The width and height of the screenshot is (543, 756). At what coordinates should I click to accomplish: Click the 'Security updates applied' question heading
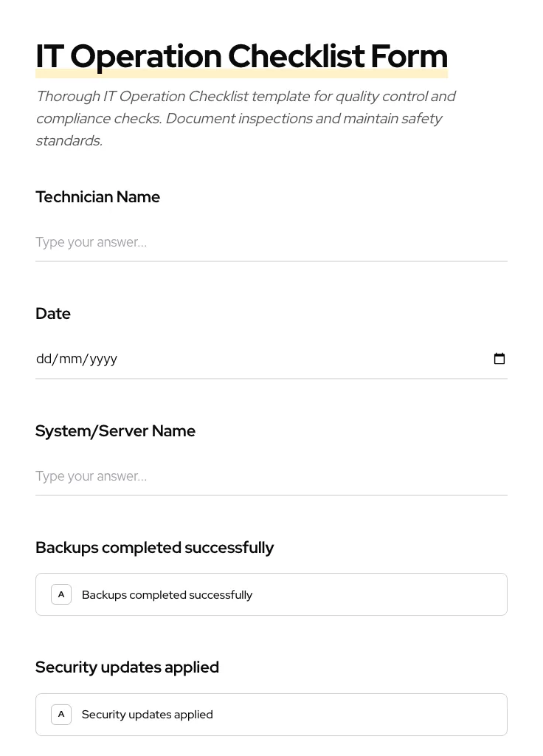[x=127, y=667]
